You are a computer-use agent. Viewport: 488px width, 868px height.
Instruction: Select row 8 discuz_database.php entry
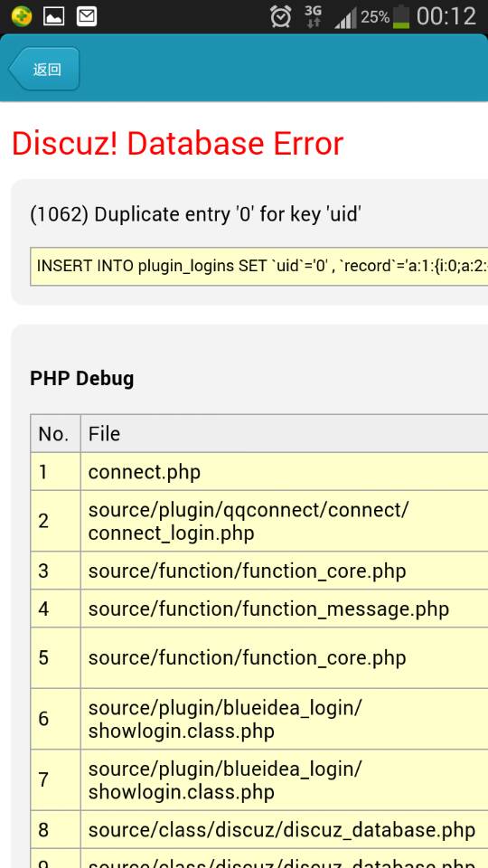(x=282, y=830)
